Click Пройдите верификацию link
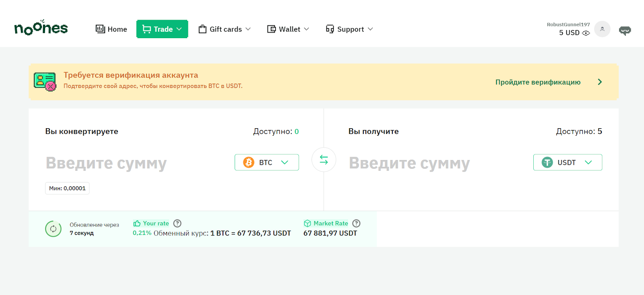 538,82
